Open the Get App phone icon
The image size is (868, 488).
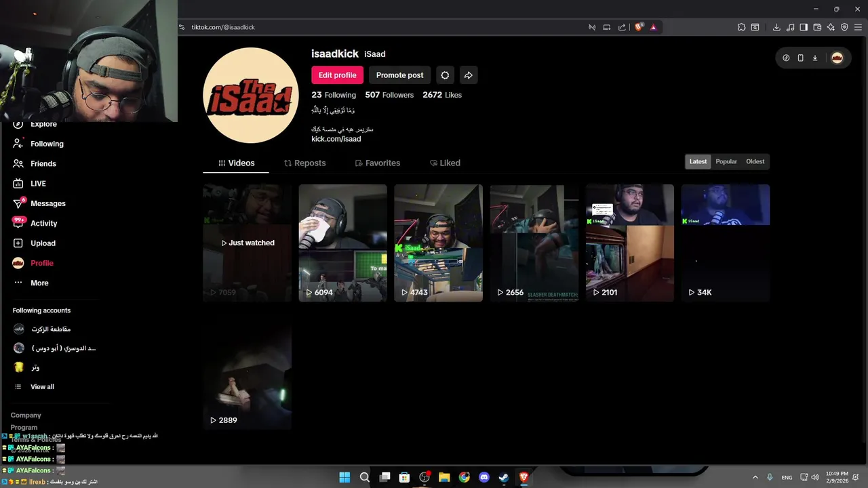pyautogui.click(x=800, y=58)
